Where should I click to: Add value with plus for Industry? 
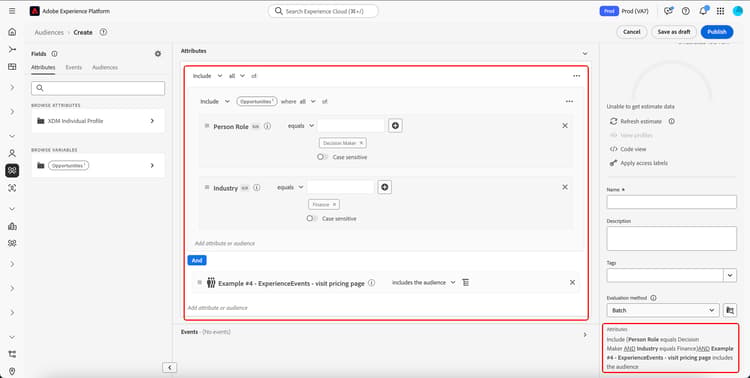pyautogui.click(x=385, y=187)
